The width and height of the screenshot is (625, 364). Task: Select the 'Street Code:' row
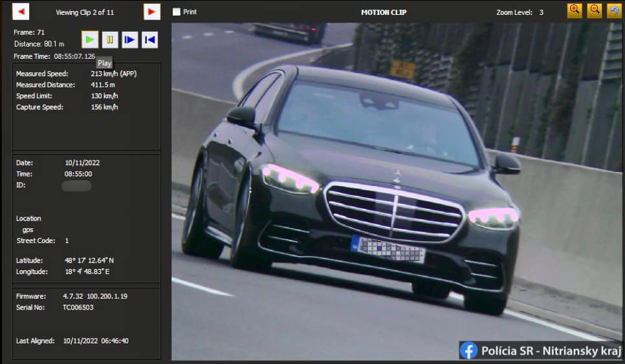pyautogui.click(x=43, y=241)
